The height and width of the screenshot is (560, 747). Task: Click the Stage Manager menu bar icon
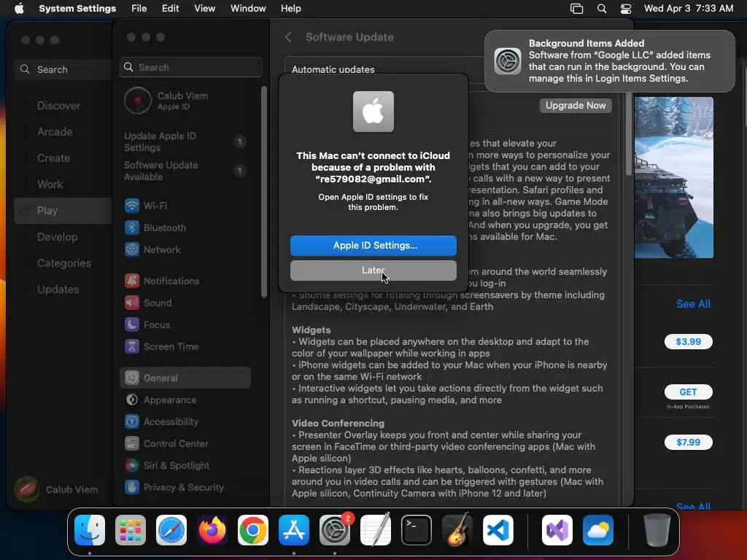pos(576,9)
